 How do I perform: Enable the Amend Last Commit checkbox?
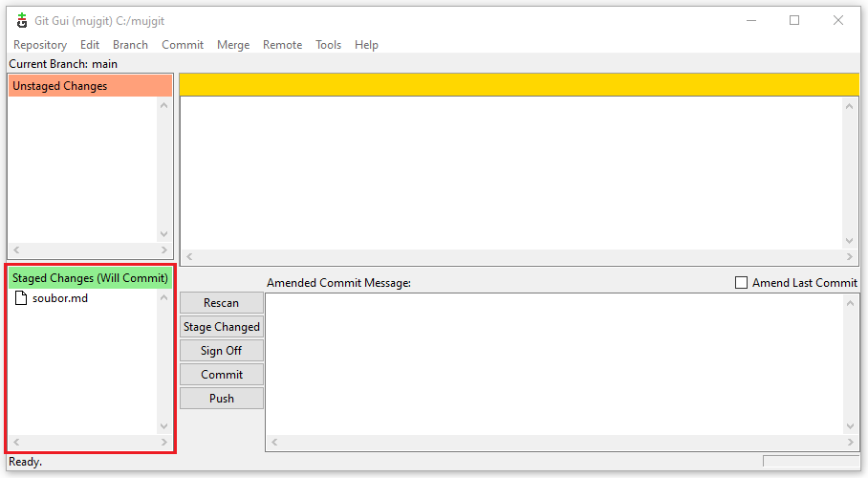(x=741, y=282)
